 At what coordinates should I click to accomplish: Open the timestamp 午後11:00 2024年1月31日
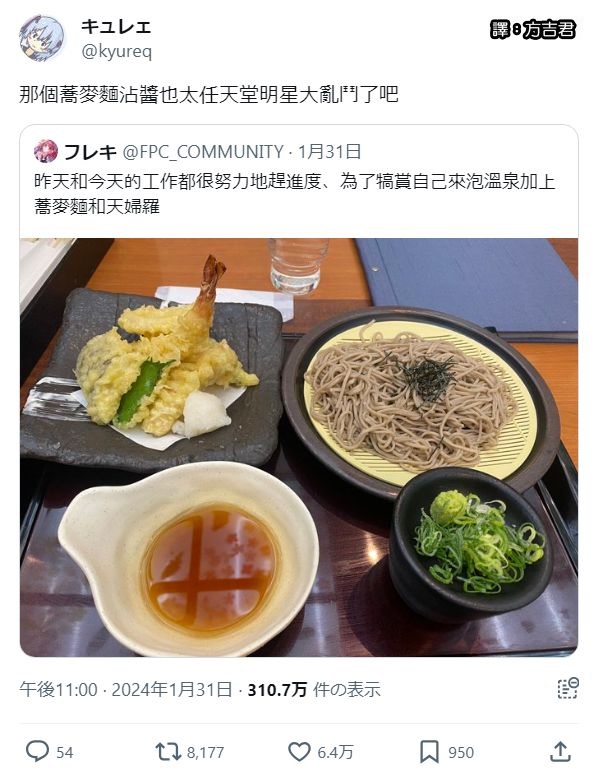click(x=126, y=689)
